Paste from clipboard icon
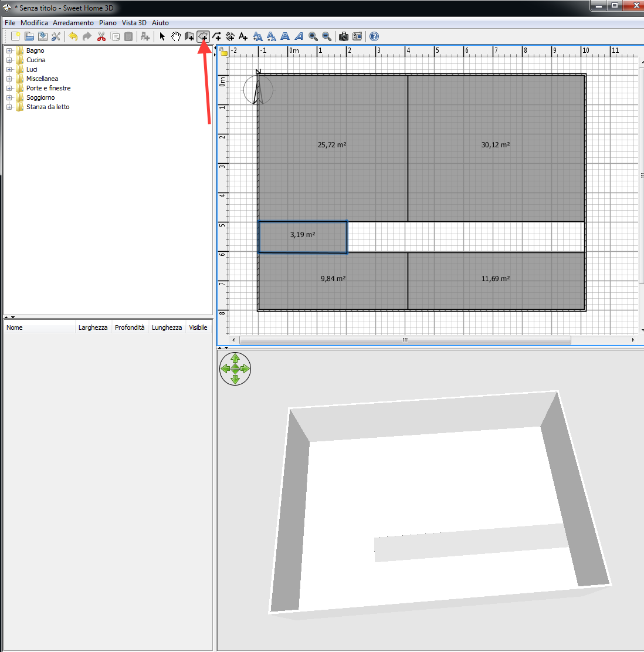Image resolution: width=644 pixels, height=652 pixels. click(x=129, y=36)
